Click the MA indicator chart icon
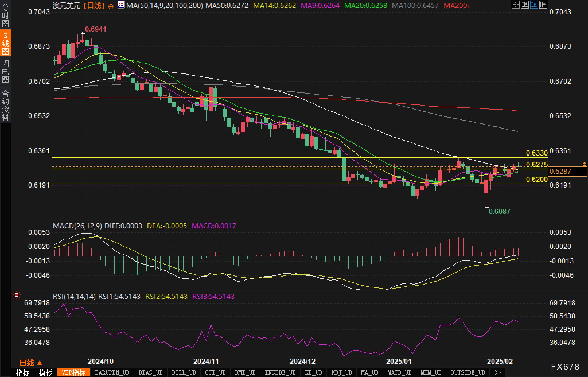This screenshot has height=377, width=588. 121,5
